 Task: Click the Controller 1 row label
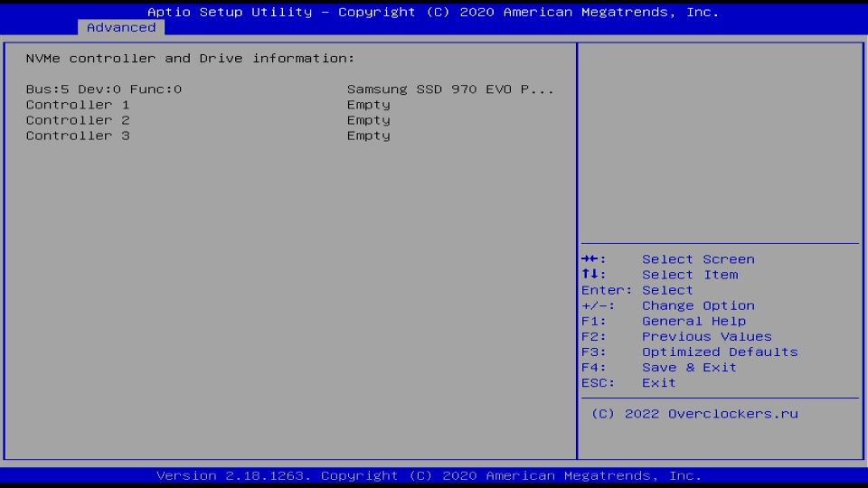pos(78,105)
